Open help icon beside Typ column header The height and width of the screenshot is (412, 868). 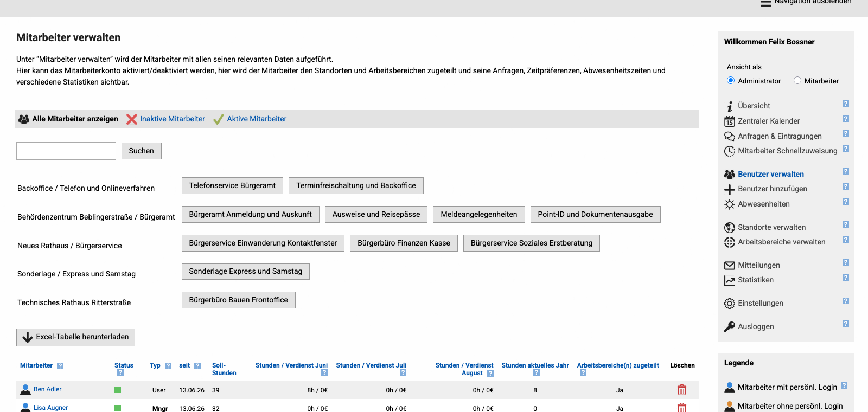[168, 366]
